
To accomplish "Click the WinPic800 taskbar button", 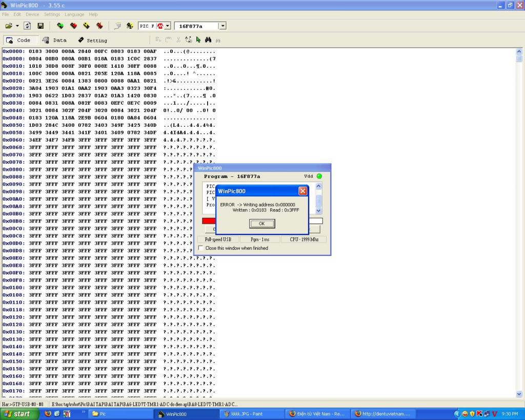I will tap(186, 414).
